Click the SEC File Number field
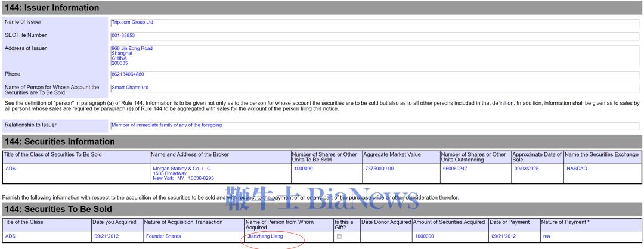 [374, 36]
